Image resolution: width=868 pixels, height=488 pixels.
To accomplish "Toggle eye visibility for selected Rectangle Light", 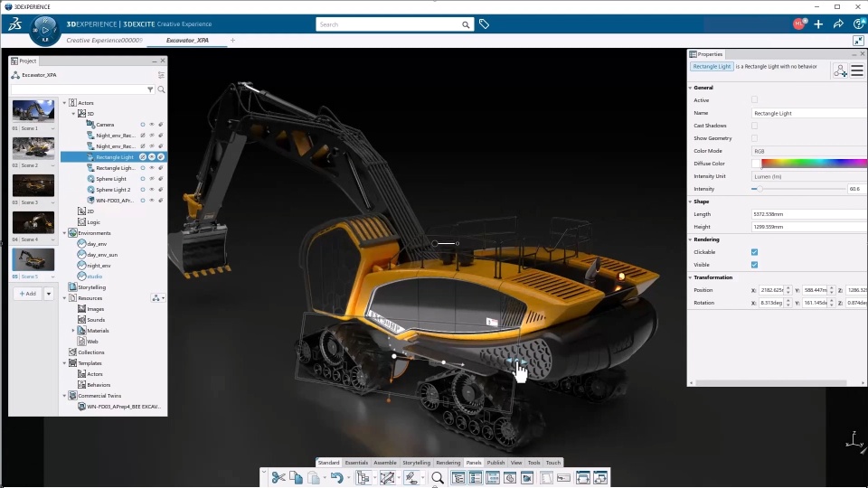I will click(x=152, y=157).
